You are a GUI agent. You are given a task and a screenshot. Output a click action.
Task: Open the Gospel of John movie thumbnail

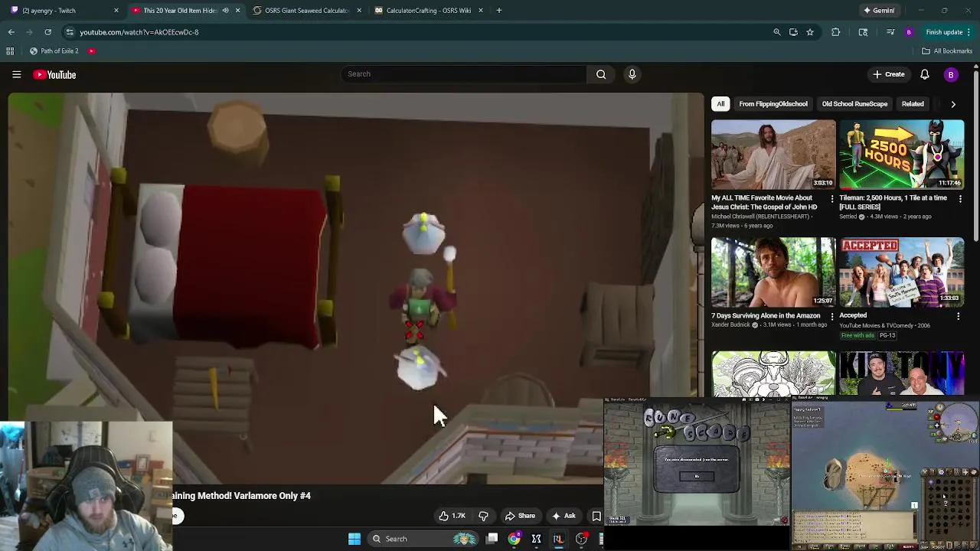pyautogui.click(x=773, y=155)
